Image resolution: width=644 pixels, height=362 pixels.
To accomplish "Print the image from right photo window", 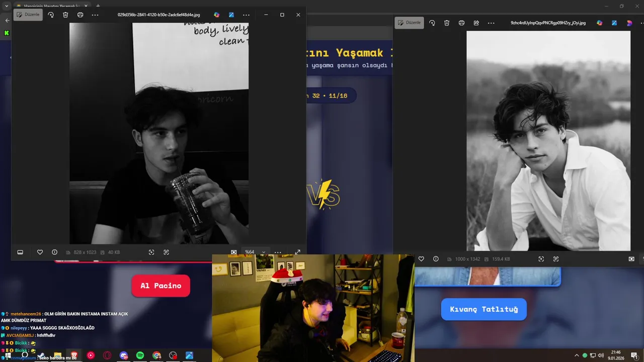I will [x=461, y=23].
